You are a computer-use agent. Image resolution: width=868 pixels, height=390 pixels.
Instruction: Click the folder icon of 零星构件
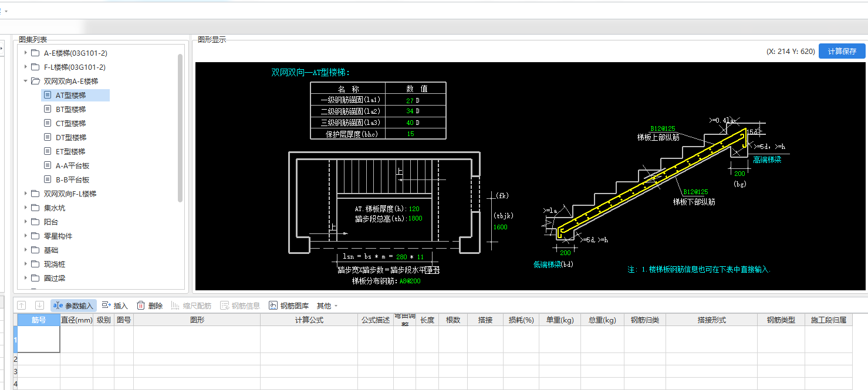click(x=35, y=236)
